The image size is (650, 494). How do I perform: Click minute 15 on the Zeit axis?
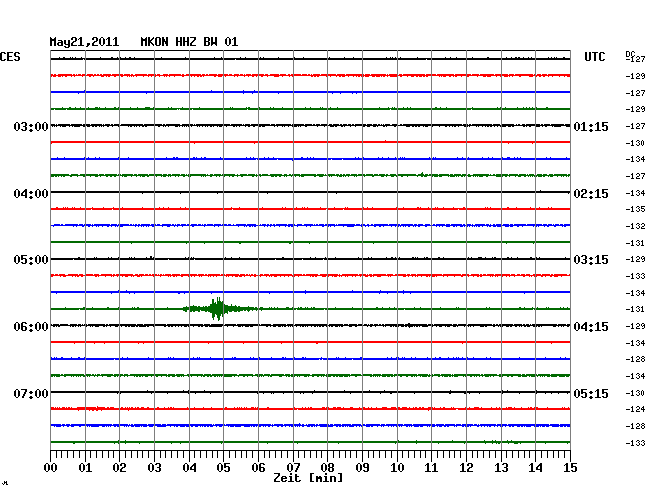[x=570, y=467]
